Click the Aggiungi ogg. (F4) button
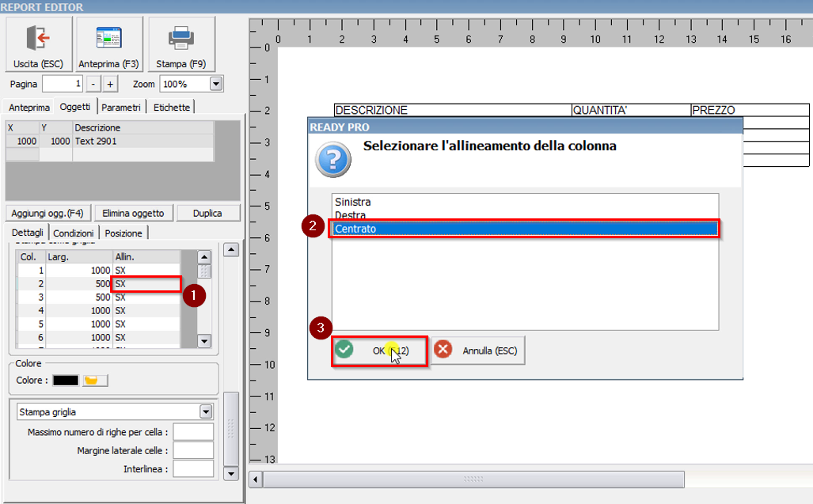 (x=48, y=213)
